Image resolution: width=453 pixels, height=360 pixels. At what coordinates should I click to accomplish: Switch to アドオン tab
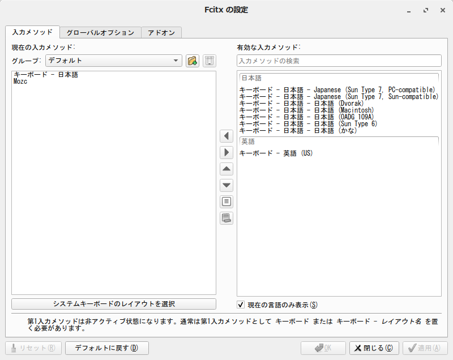coord(161,33)
